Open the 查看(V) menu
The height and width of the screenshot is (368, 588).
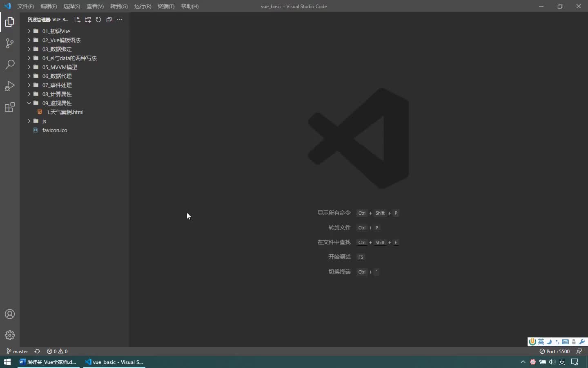[x=95, y=6]
